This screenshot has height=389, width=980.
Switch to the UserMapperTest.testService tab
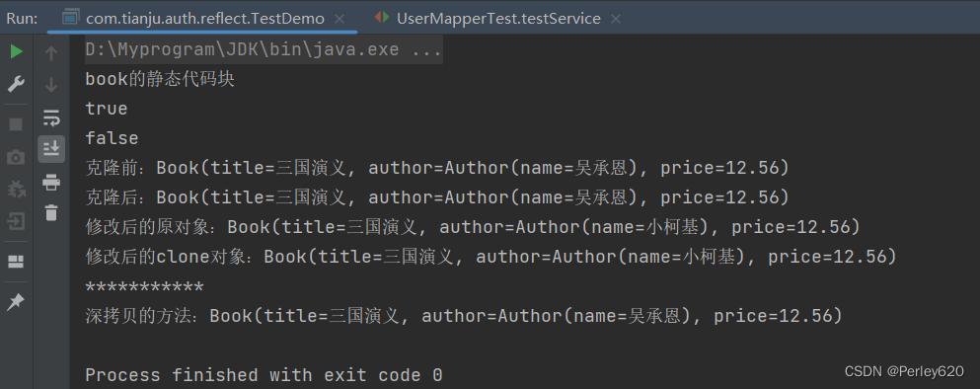click(x=498, y=18)
